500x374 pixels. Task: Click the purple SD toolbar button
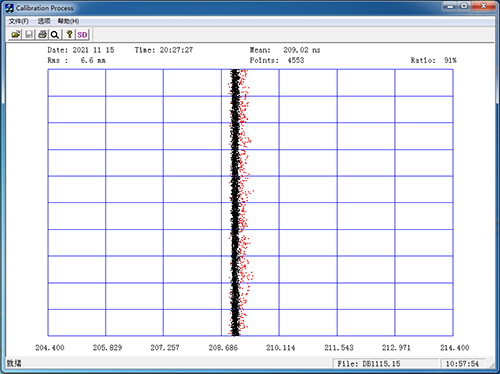[82, 34]
